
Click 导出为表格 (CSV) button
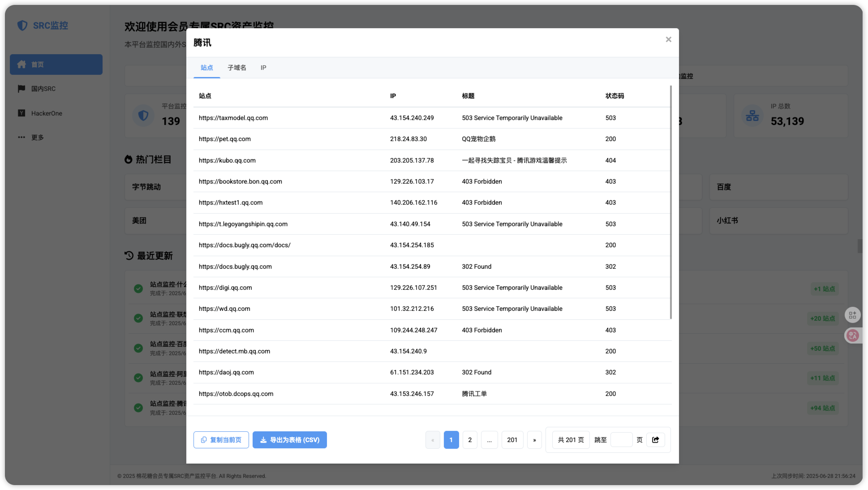pyautogui.click(x=290, y=440)
